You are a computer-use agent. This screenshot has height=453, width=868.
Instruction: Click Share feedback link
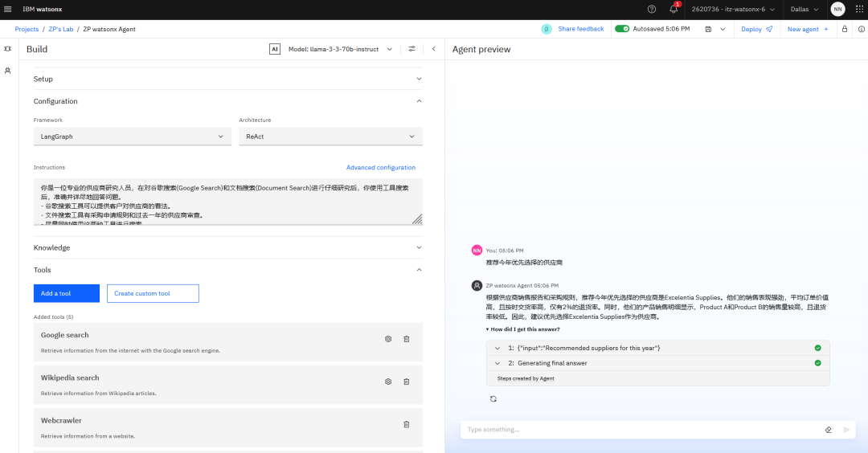click(581, 29)
